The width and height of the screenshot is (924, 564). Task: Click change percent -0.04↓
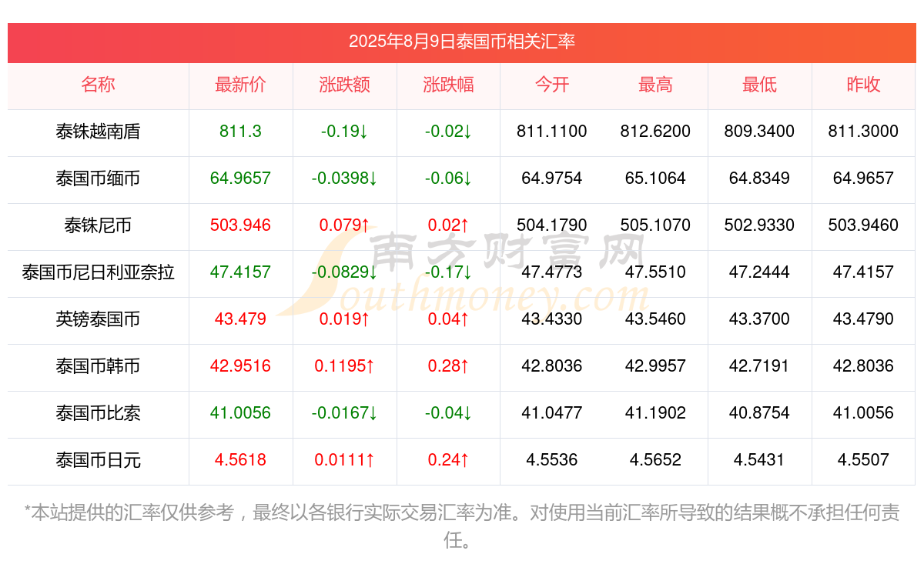[448, 413]
